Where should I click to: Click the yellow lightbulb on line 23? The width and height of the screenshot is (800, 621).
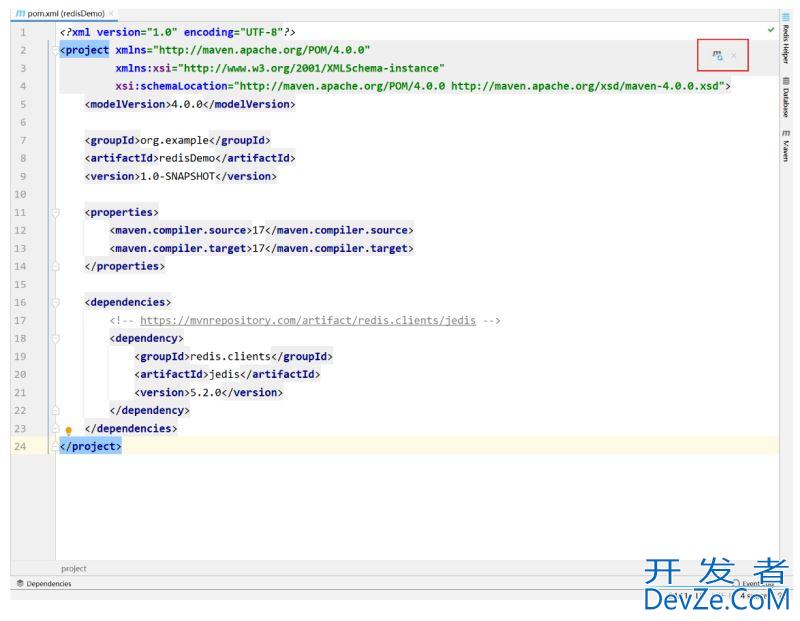coord(68,431)
